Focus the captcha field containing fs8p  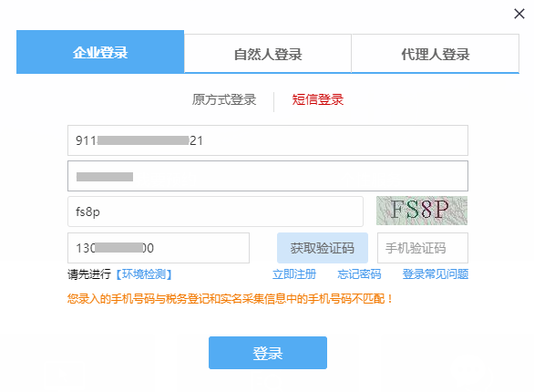[x=215, y=211]
